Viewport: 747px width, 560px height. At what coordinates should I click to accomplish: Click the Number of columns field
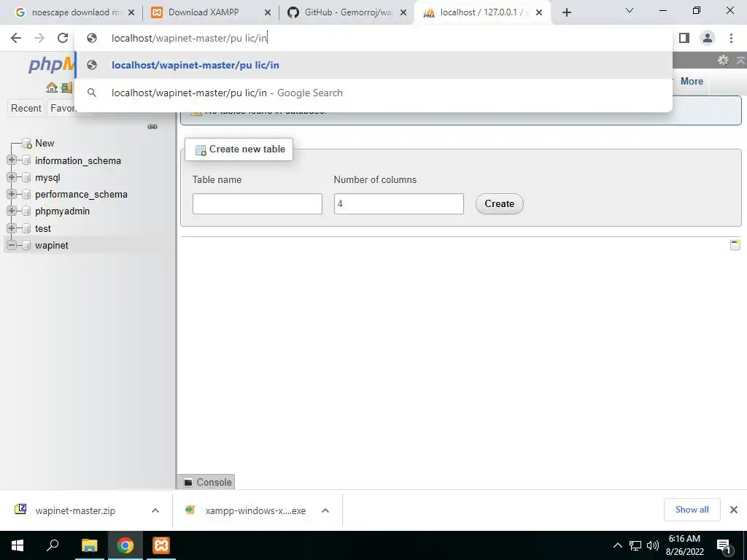399,204
